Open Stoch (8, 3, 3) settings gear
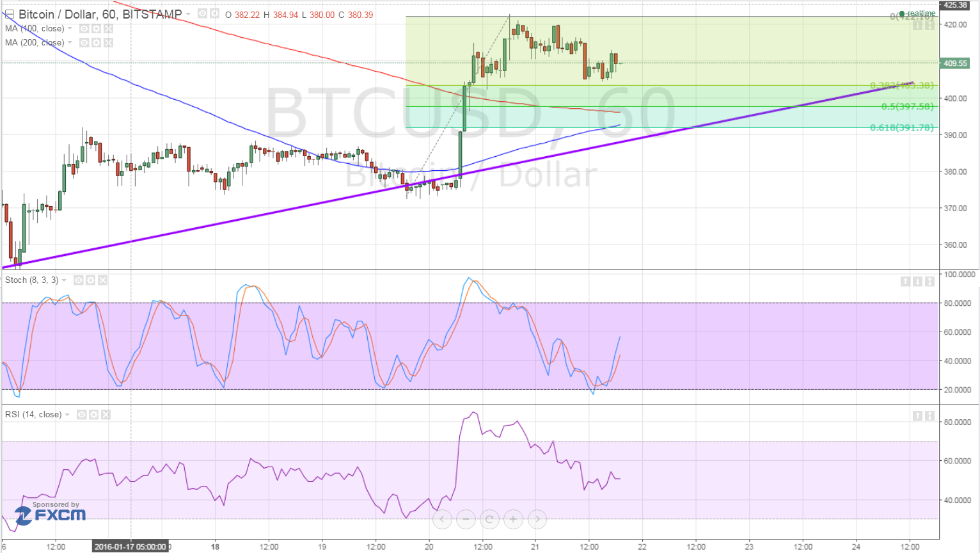Image resolution: width=980 pixels, height=553 pixels. pos(90,280)
